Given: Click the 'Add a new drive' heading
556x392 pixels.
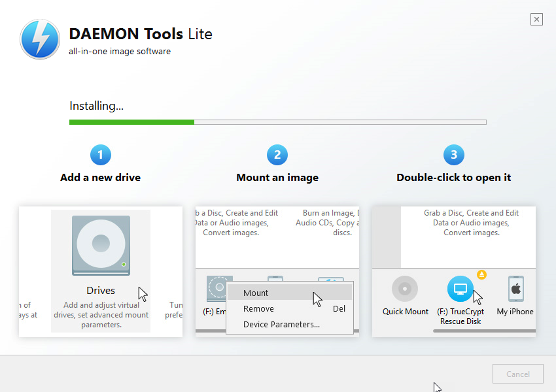Looking at the screenshot, I should click(x=100, y=178).
